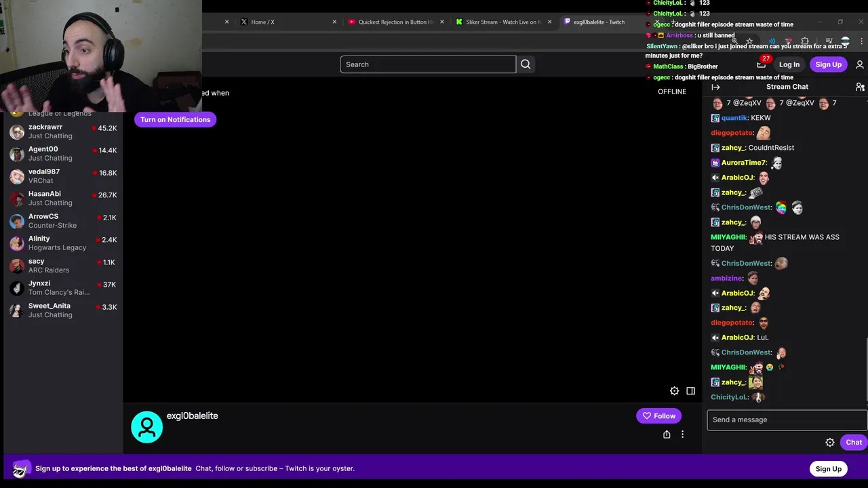Click 'ARC Raiders' under sacy

pyautogui.click(x=49, y=270)
